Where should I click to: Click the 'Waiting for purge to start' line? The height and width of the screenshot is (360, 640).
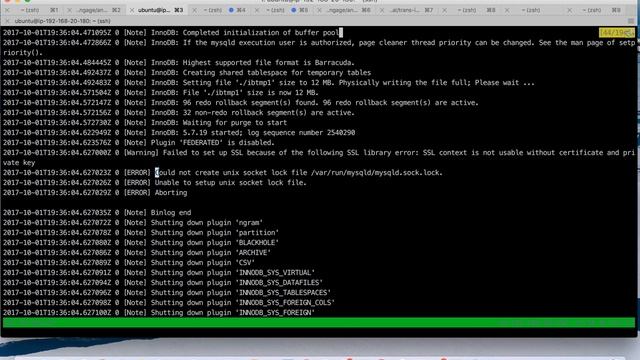coord(145,122)
